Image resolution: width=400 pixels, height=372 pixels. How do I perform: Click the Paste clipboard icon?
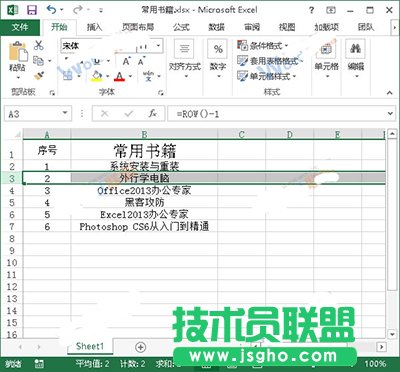pyautogui.click(x=18, y=52)
